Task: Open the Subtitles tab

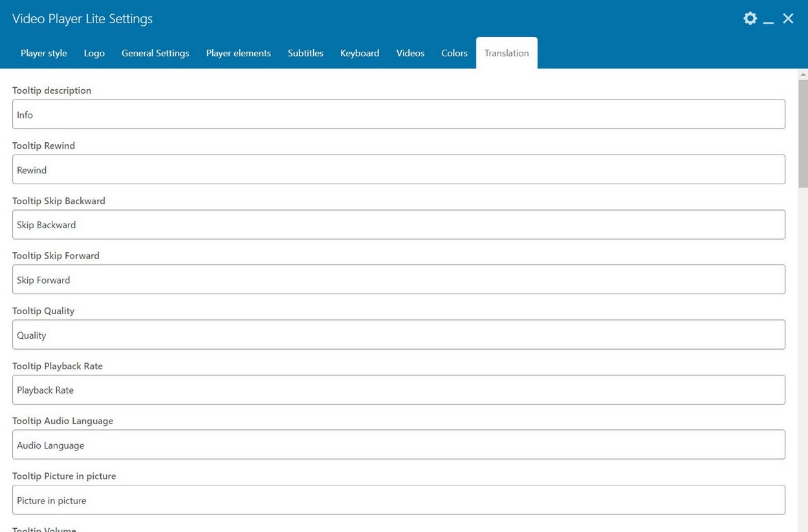Action: (x=305, y=53)
